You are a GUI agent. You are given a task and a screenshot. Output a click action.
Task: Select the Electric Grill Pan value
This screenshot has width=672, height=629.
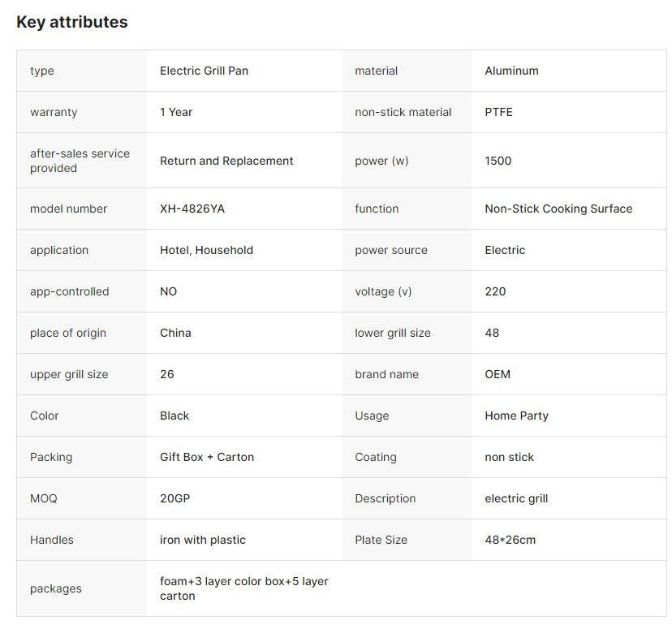pyautogui.click(x=204, y=71)
